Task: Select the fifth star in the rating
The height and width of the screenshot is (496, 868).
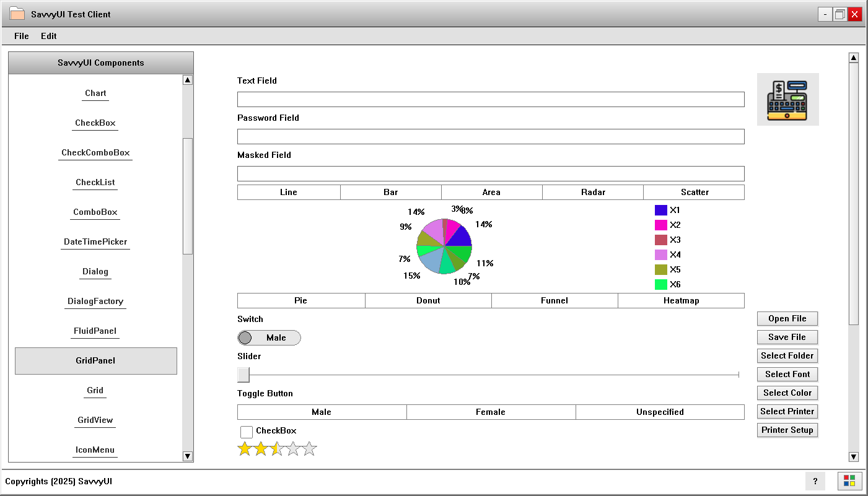Action: (x=309, y=448)
